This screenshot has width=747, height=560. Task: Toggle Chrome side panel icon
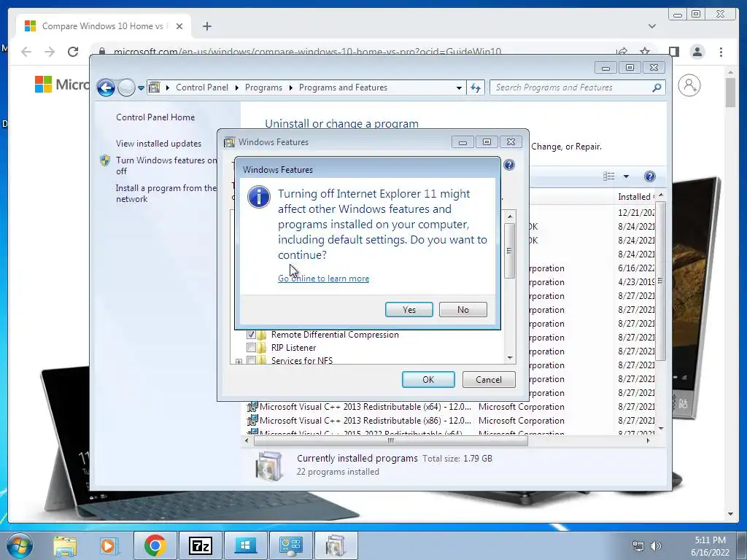pyautogui.click(x=673, y=52)
